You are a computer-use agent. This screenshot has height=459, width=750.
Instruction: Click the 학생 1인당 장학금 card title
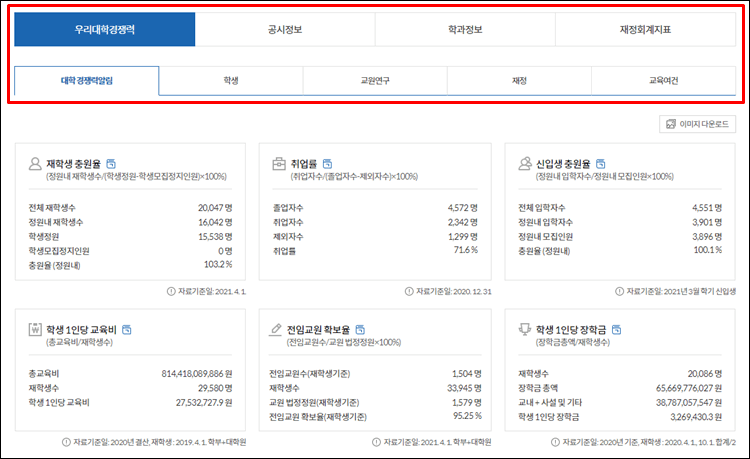click(x=571, y=329)
